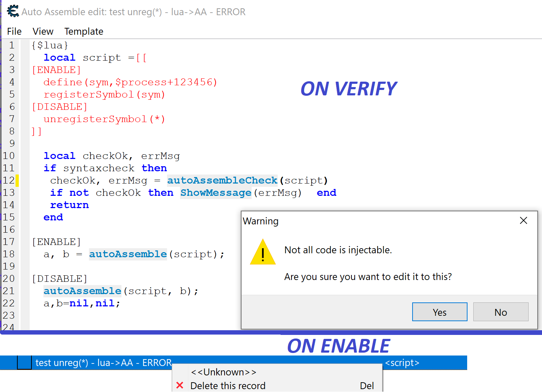Viewport: 542px width, 392px height.
Task: Click the Cheat Engine logo in title bar
Action: [x=13, y=12]
